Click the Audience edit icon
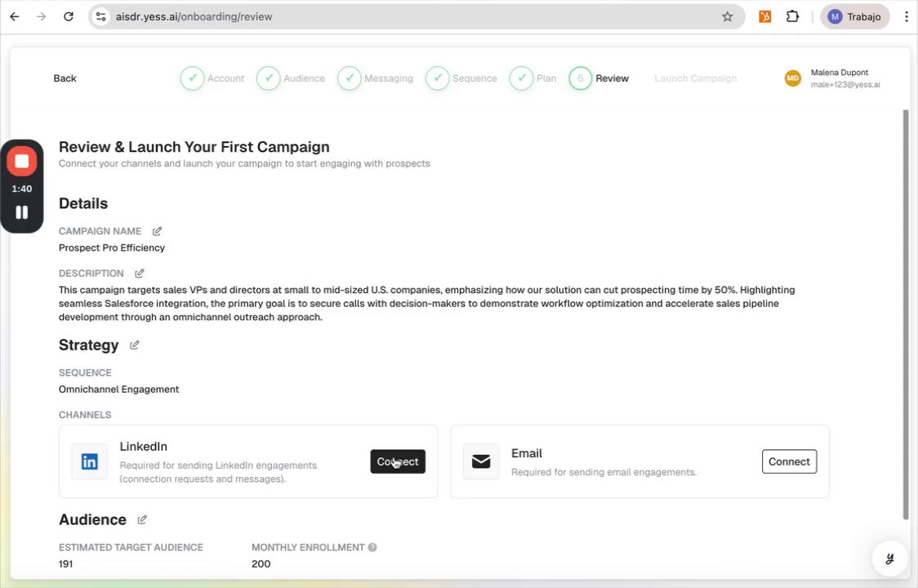 pos(142,520)
